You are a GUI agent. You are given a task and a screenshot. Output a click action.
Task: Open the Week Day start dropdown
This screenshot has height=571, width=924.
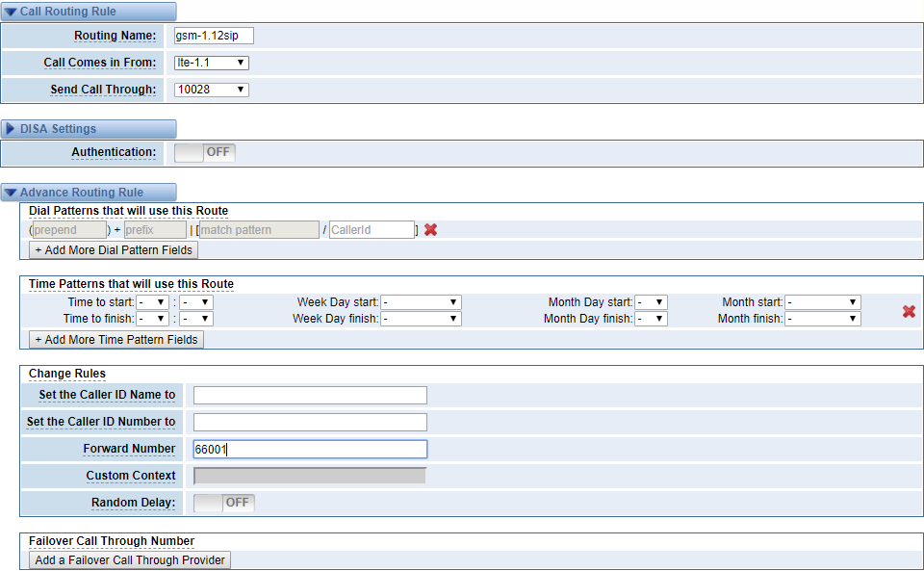[421, 302]
